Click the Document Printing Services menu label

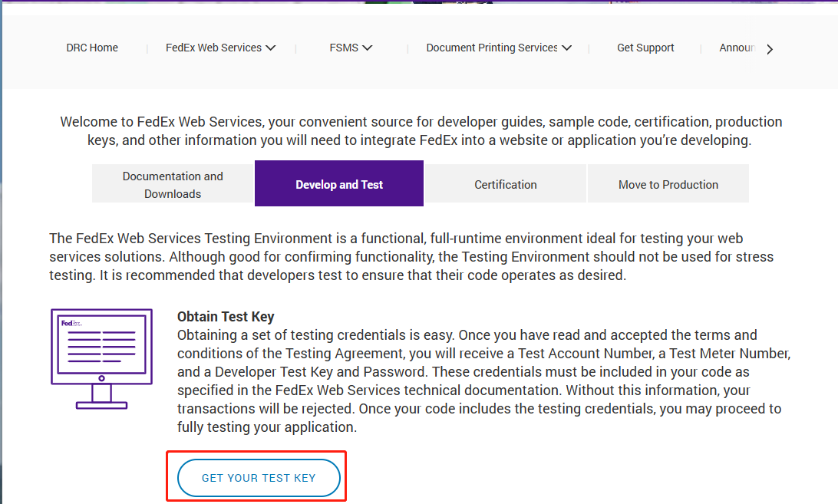click(x=492, y=48)
